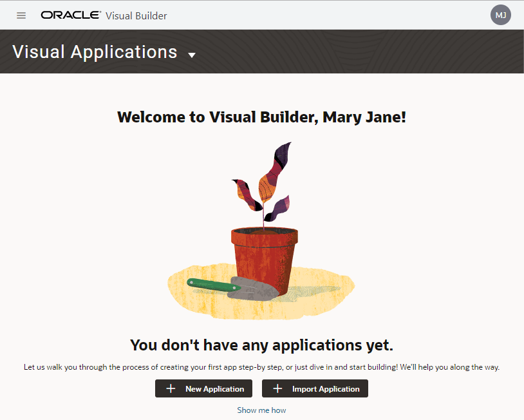524x420 pixels.
Task: Click the Visual Applications heading text
Action: click(95, 52)
